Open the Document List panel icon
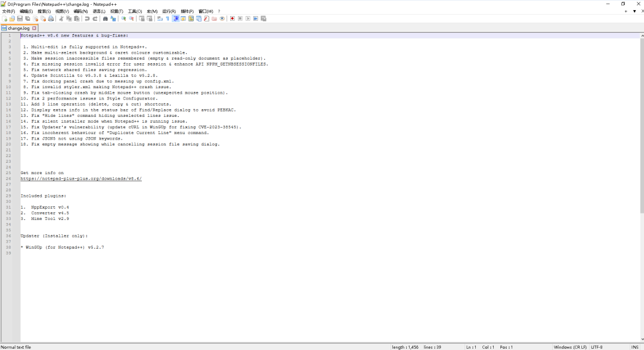 pyautogui.click(x=199, y=18)
